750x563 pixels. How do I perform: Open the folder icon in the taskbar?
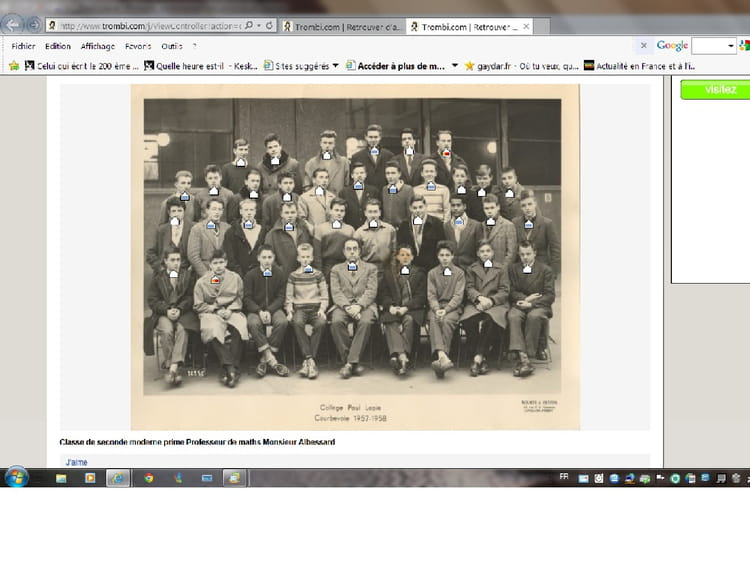click(x=61, y=478)
